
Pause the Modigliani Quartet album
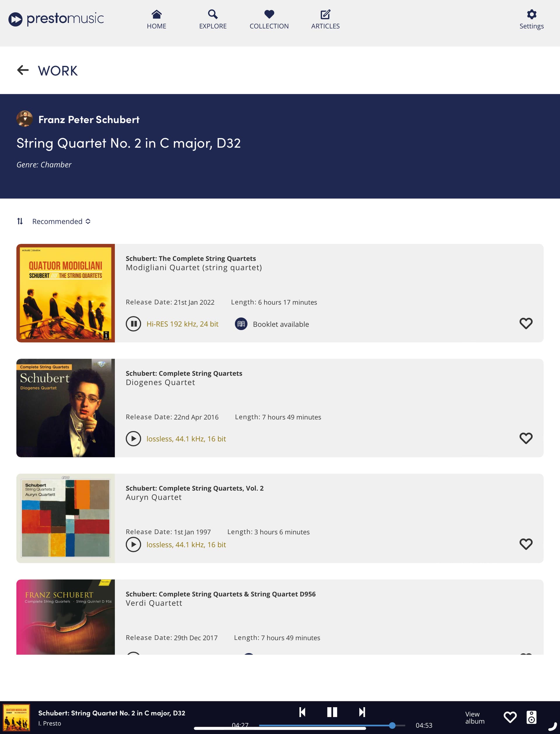[x=133, y=324]
